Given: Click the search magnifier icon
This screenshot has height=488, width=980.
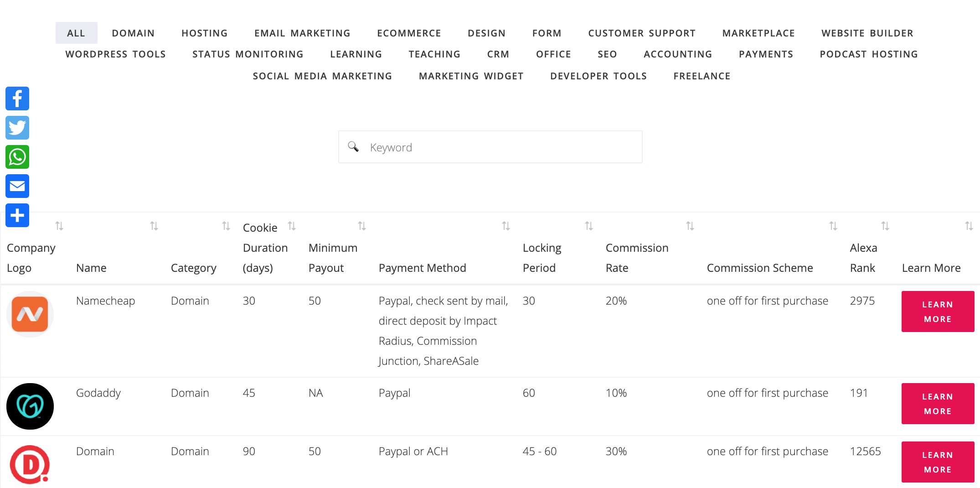Looking at the screenshot, I should 353,147.
